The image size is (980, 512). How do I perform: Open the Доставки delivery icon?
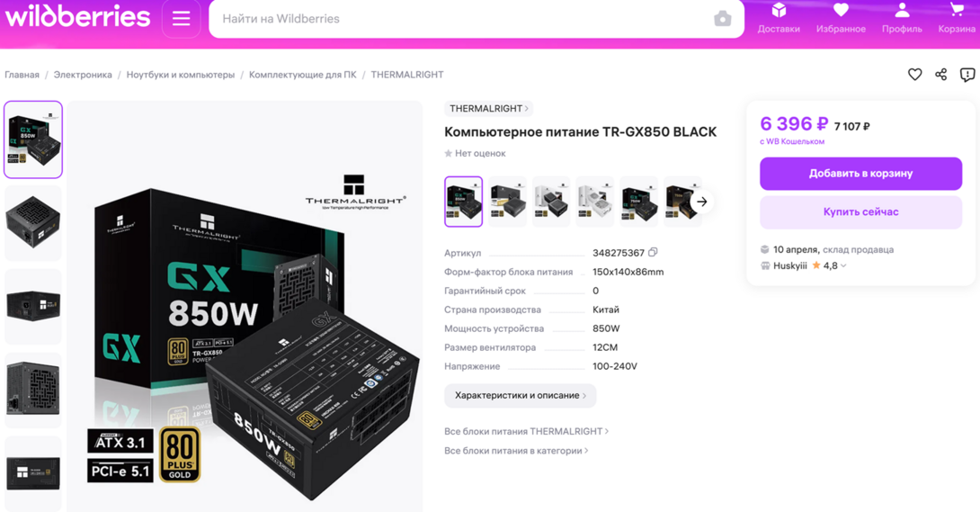pyautogui.click(x=779, y=18)
